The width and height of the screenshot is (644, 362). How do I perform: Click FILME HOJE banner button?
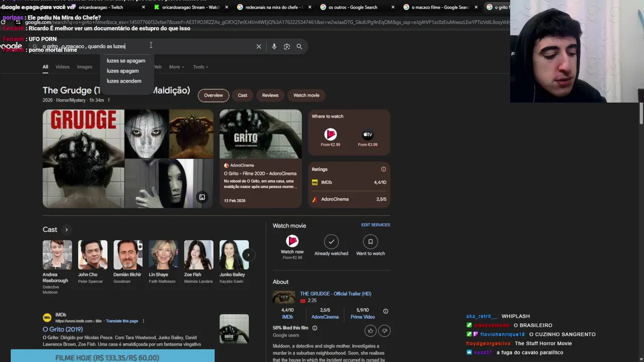tap(113, 356)
